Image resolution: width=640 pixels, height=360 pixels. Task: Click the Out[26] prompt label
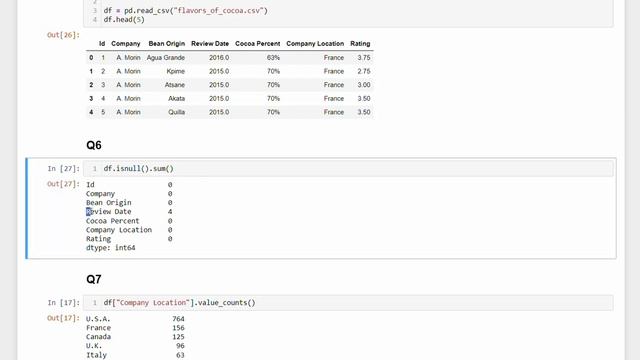(x=64, y=35)
